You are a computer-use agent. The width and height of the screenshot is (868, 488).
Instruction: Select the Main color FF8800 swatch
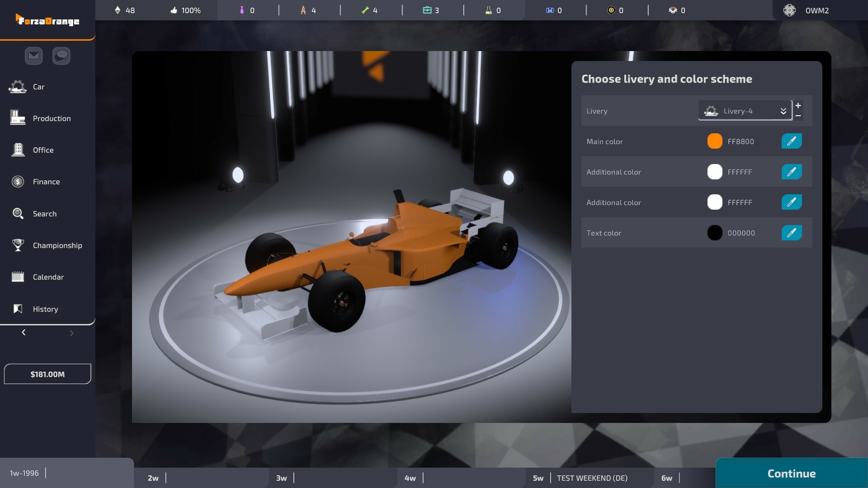pyautogui.click(x=714, y=141)
